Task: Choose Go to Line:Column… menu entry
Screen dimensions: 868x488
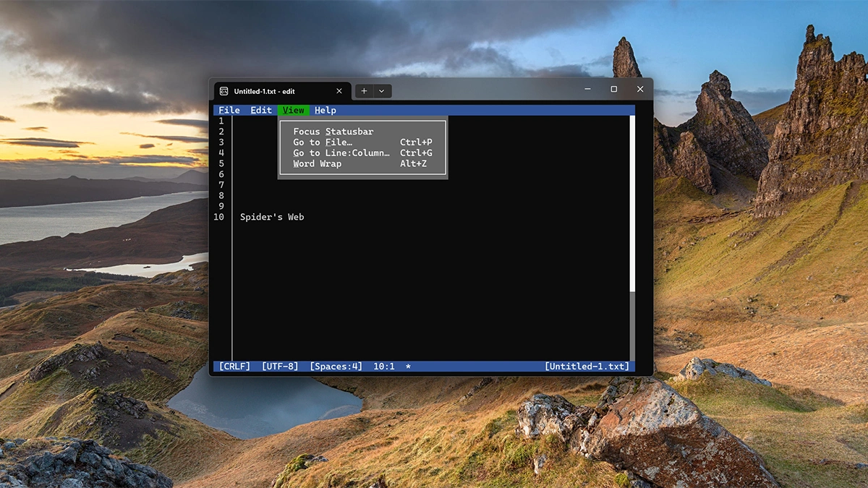Action: 341,153
